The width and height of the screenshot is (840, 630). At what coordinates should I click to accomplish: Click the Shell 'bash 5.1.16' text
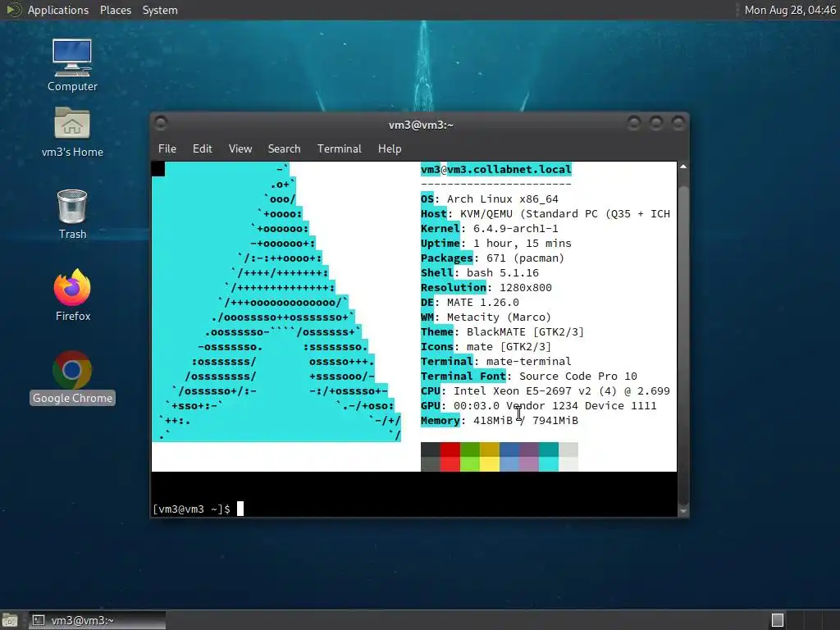point(503,272)
